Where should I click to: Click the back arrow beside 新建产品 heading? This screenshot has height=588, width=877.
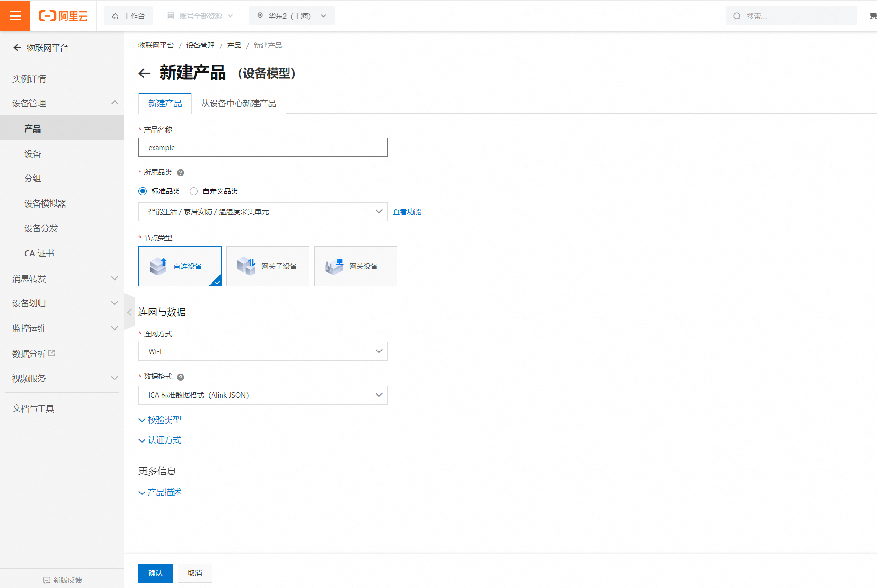[x=145, y=73]
